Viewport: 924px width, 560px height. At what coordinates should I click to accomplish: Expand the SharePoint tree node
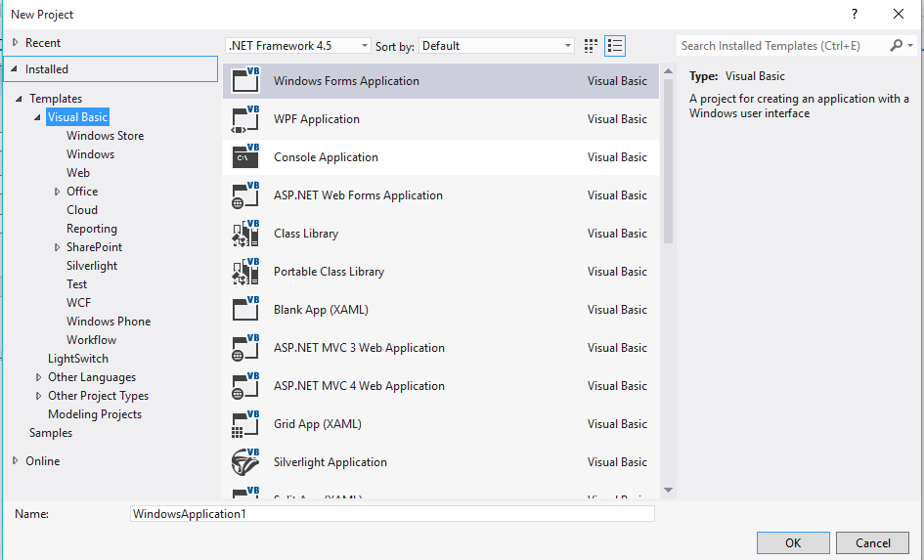[57, 247]
